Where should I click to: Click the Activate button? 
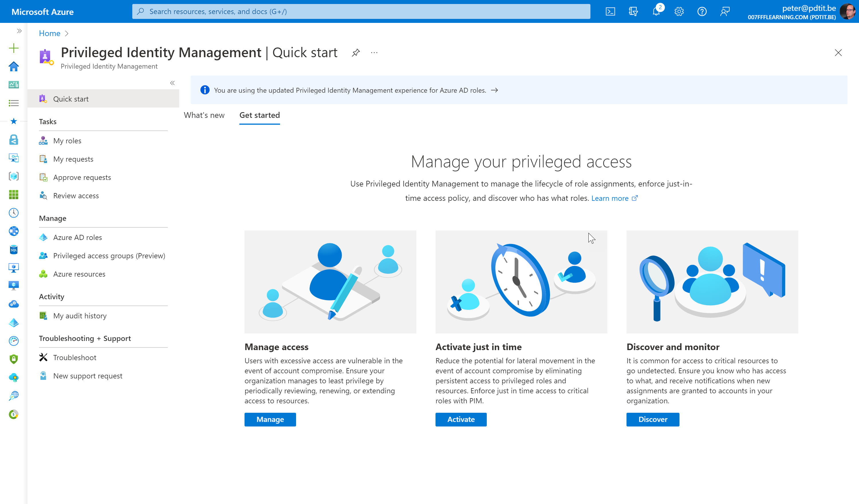(x=461, y=419)
